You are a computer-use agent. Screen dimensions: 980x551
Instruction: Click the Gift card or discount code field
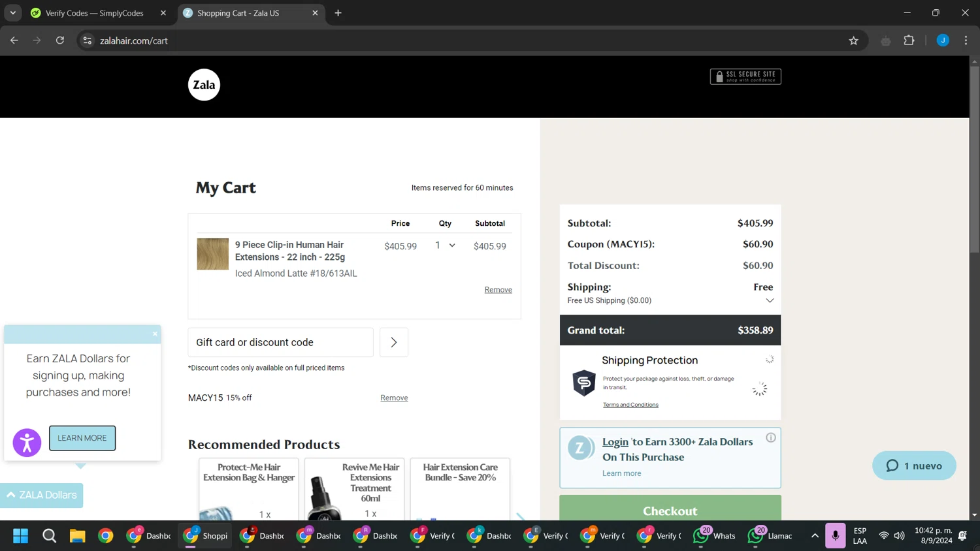pyautogui.click(x=281, y=342)
